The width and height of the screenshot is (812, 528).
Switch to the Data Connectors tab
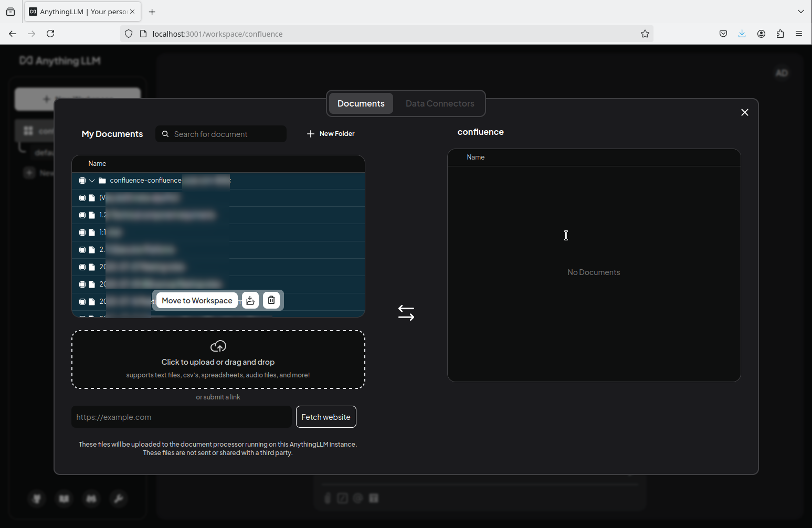tap(439, 103)
